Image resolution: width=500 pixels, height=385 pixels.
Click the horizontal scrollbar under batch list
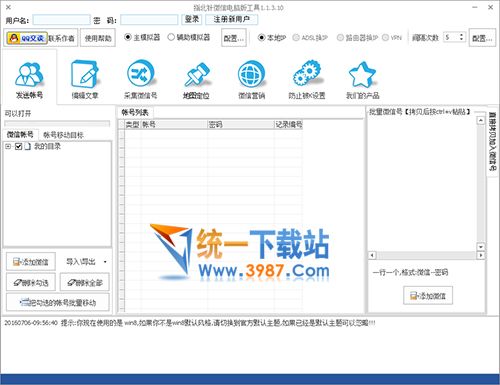pyautogui.click(x=426, y=256)
